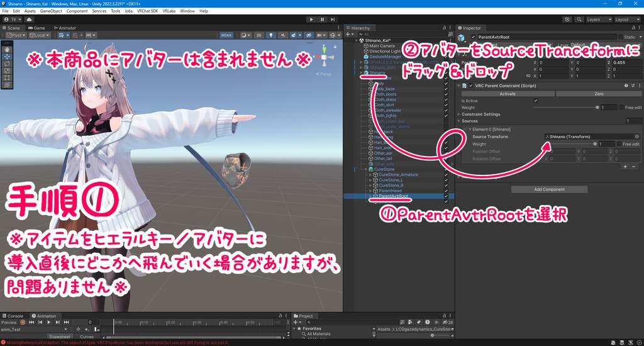Screen dimensions: 644x346
Task: Open the draw mode shading dropdown
Action: click(245, 35)
